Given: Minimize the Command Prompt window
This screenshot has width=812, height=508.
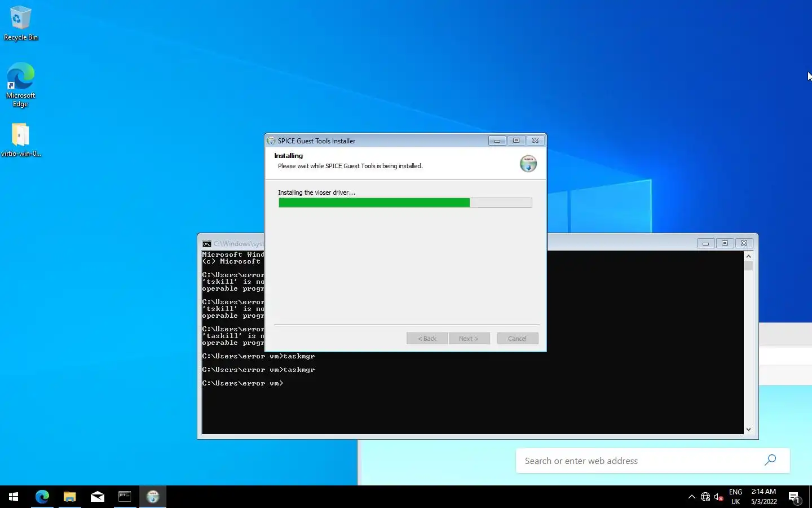Looking at the screenshot, I should coord(705,243).
